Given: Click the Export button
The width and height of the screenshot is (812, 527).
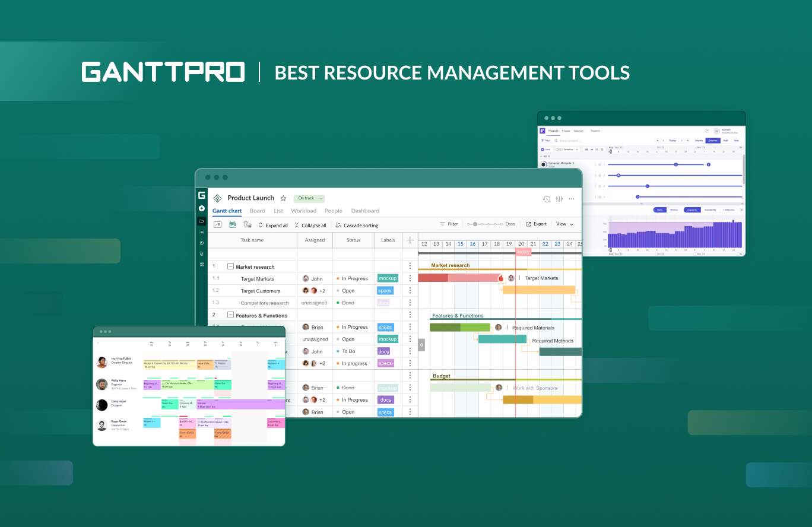Looking at the screenshot, I should [536, 224].
